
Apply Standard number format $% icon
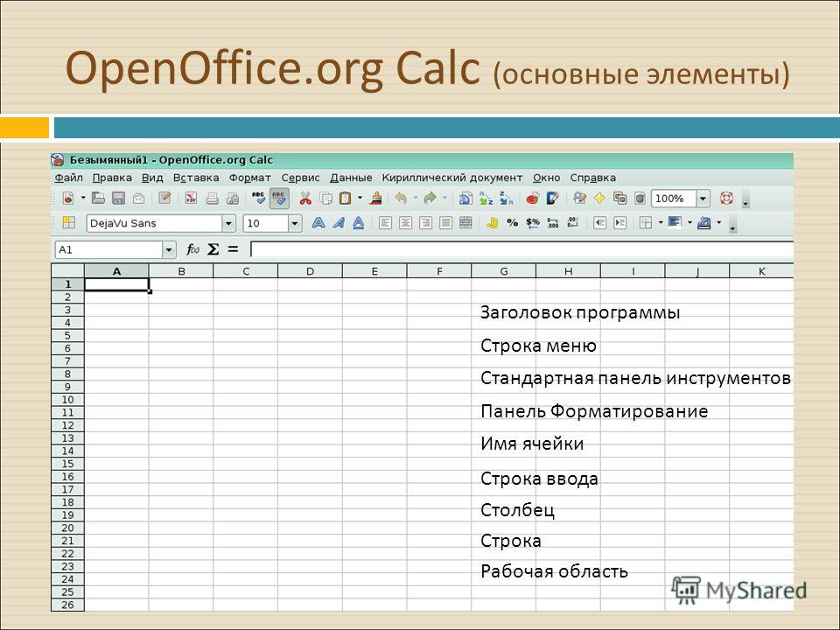pyautogui.click(x=533, y=223)
